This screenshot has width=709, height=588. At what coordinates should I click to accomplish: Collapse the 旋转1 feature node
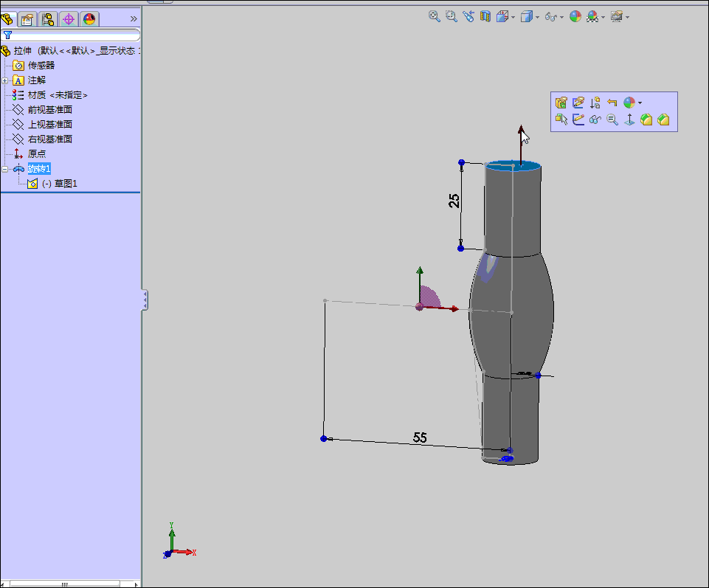(5, 169)
